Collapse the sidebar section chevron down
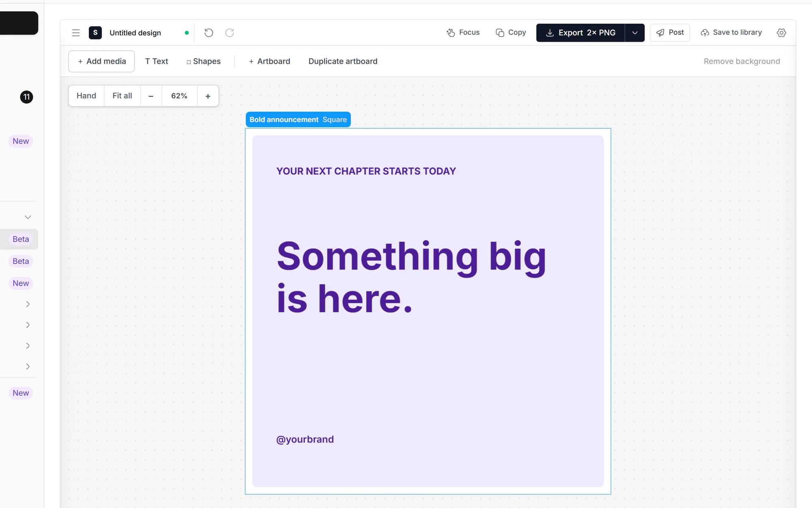 click(28, 217)
